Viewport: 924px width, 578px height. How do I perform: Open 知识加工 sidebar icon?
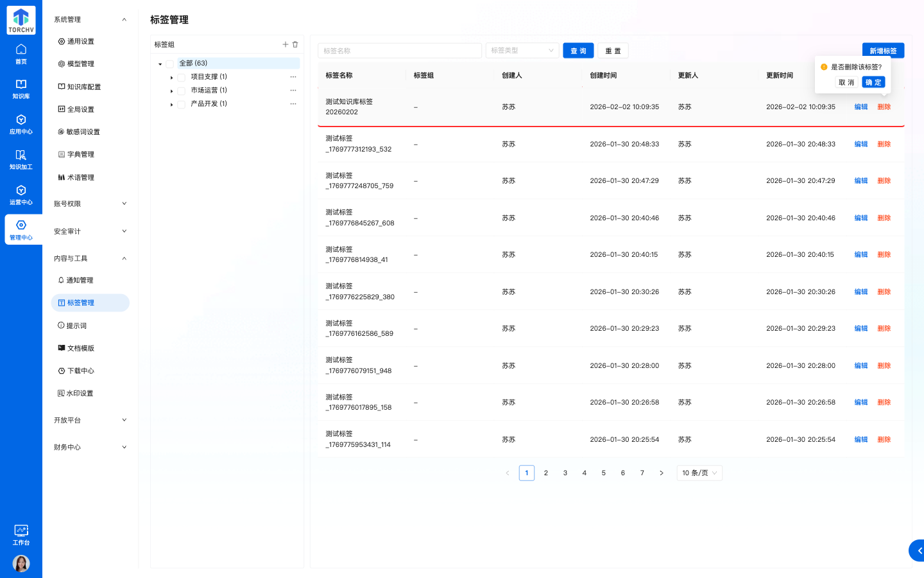tap(21, 159)
